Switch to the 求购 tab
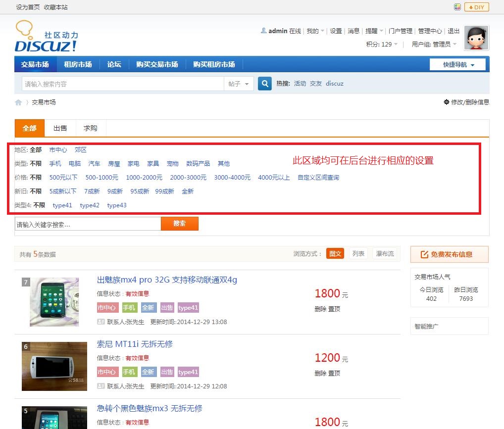Image resolution: width=504 pixels, height=429 pixels. pos(90,128)
